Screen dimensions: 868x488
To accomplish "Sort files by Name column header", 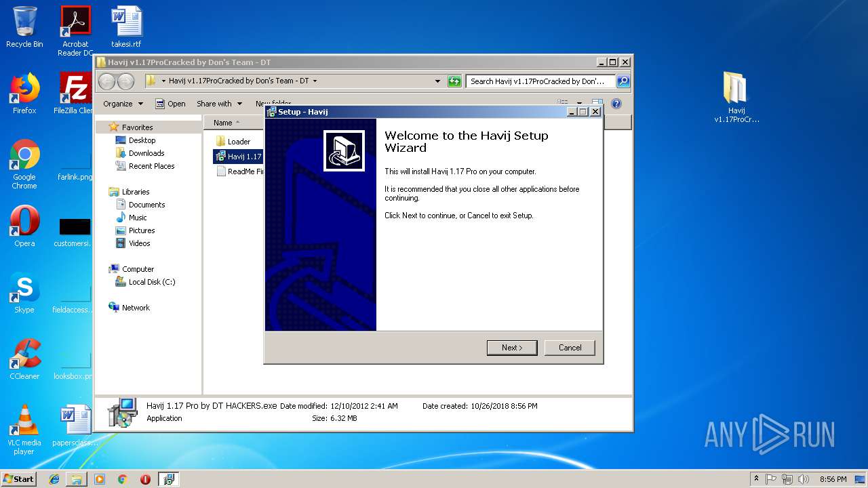I will (x=234, y=123).
